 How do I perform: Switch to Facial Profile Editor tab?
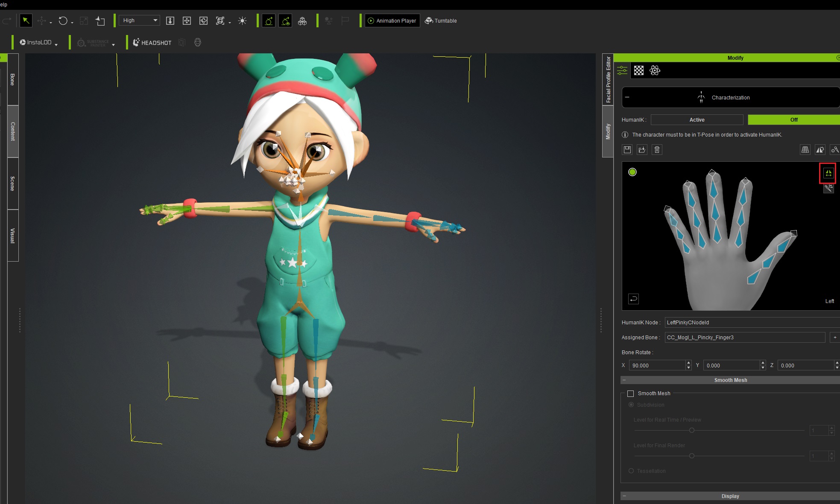[608, 79]
